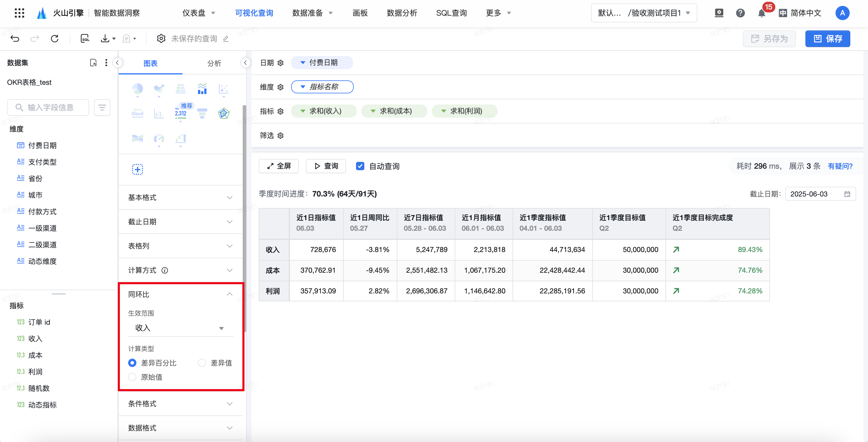Select the 差异百分比 radio option
Screen dimensions: 868x442
(x=132, y=363)
